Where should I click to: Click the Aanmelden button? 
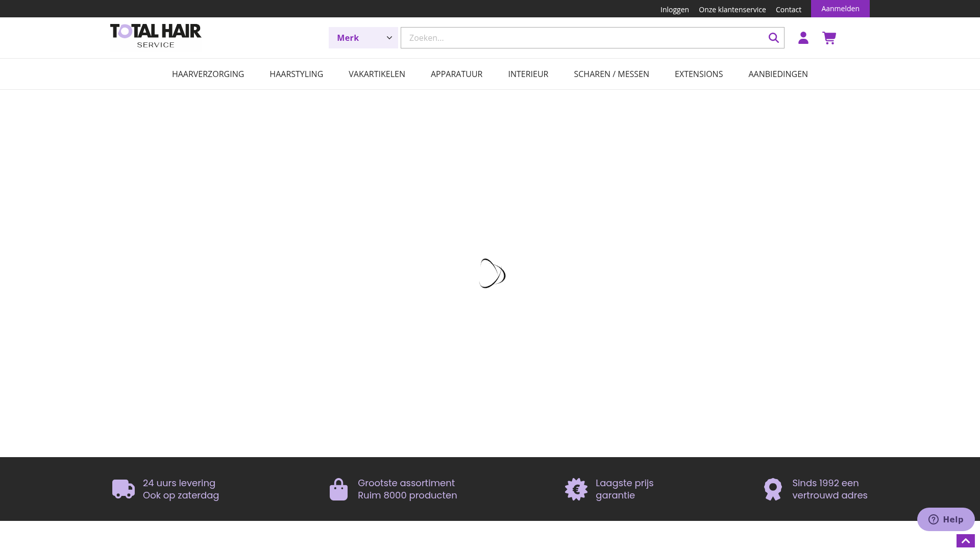coord(840,9)
